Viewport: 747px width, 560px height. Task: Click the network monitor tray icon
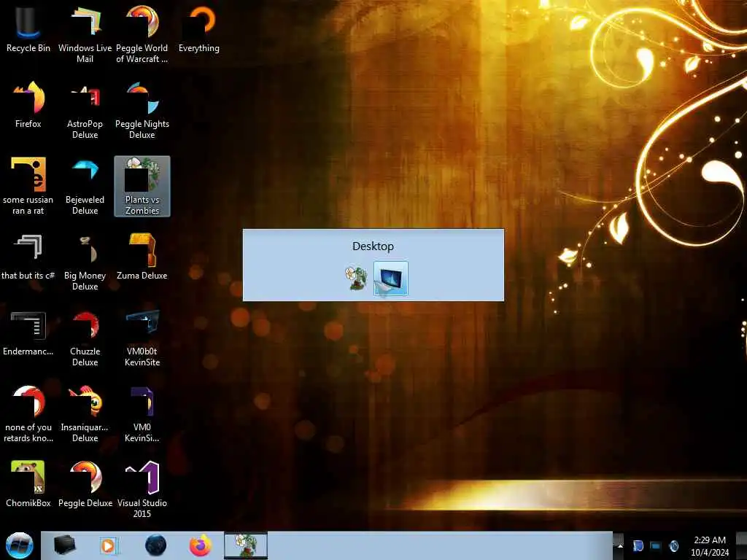656,545
